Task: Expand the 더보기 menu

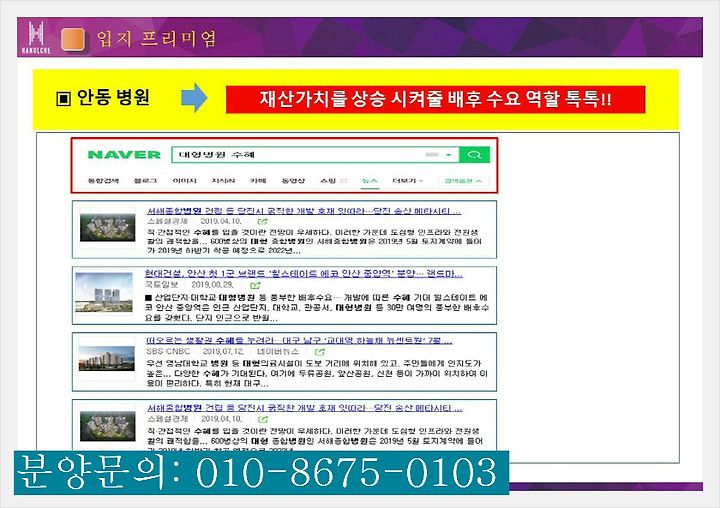Action: pos(407,181)
